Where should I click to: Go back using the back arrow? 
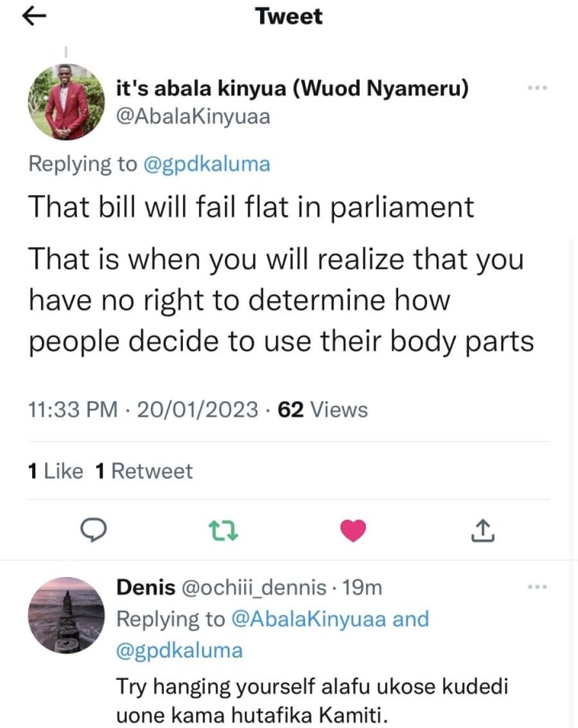[x=34, y=17]
